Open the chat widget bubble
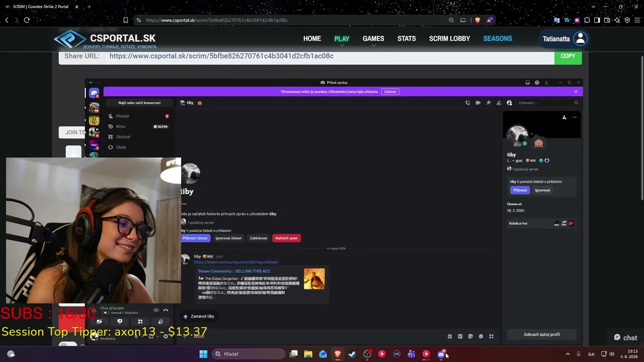 click(625, 337)
